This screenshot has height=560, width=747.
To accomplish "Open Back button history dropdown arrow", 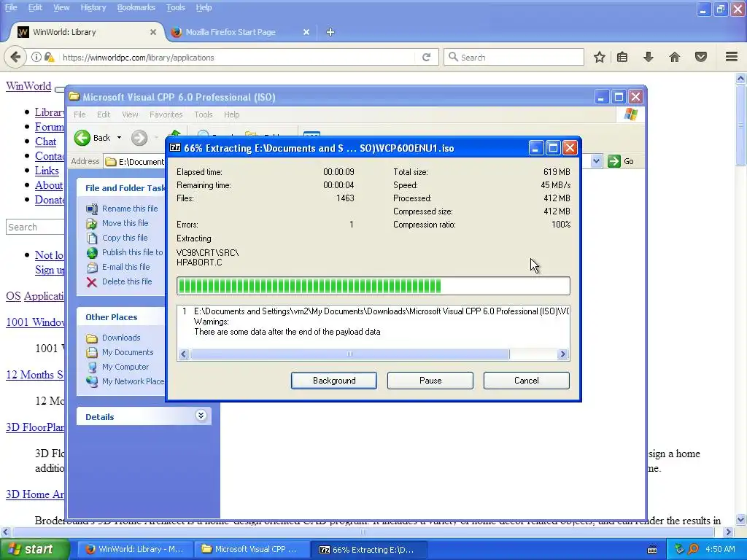I will click(119, 138).
